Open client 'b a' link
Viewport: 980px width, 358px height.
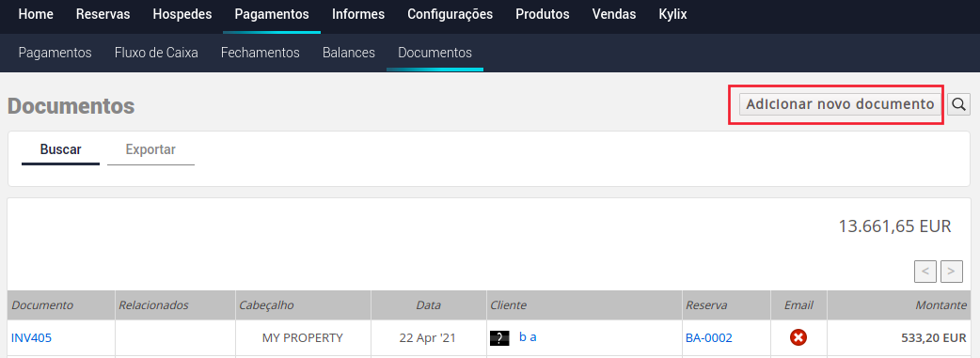click(528, 337)
